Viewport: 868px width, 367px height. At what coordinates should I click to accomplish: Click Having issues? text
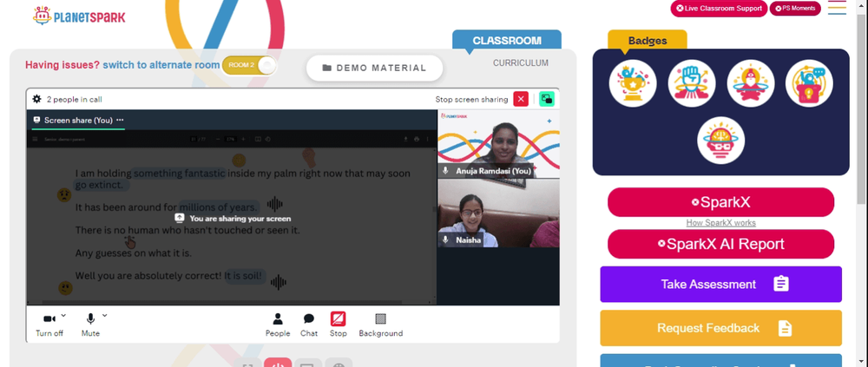tap(62, 65)
